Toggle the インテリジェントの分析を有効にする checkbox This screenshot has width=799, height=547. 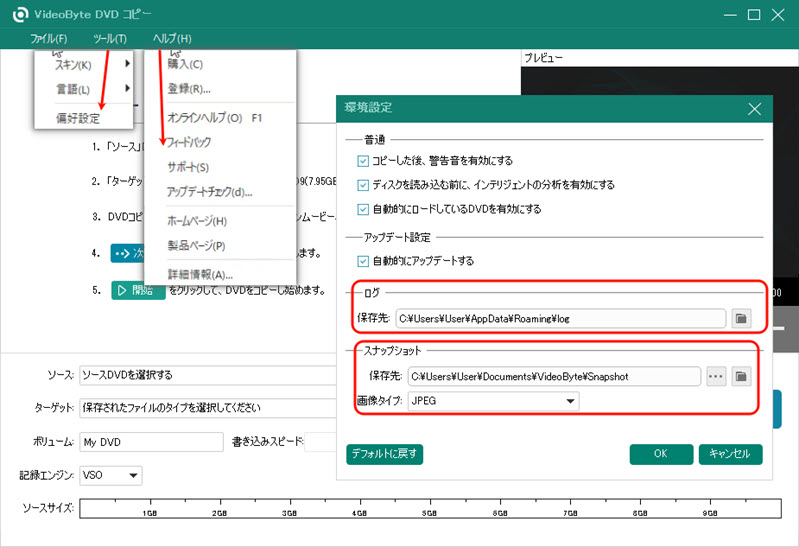(x=362, y=185)
